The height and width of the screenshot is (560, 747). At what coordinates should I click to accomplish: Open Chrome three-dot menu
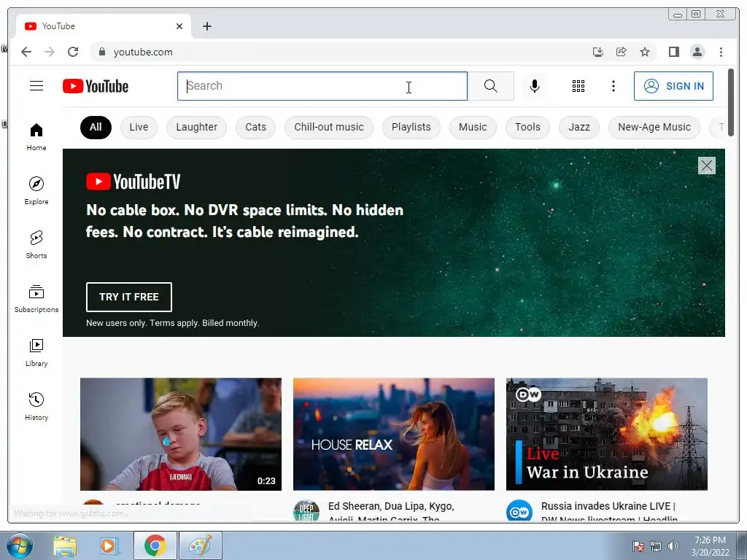click(721, 52)
